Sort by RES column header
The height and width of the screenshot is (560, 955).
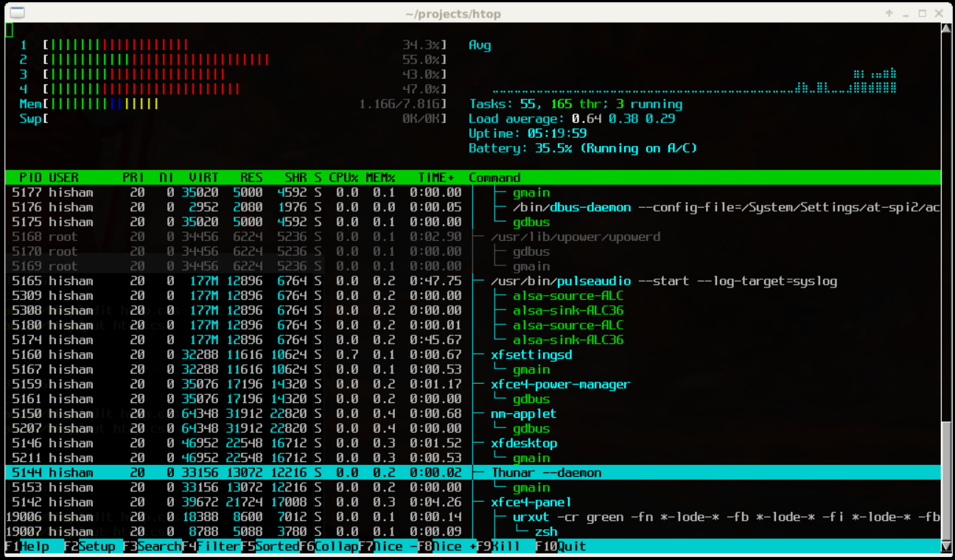pyautogui.click(x=252, y=178)
